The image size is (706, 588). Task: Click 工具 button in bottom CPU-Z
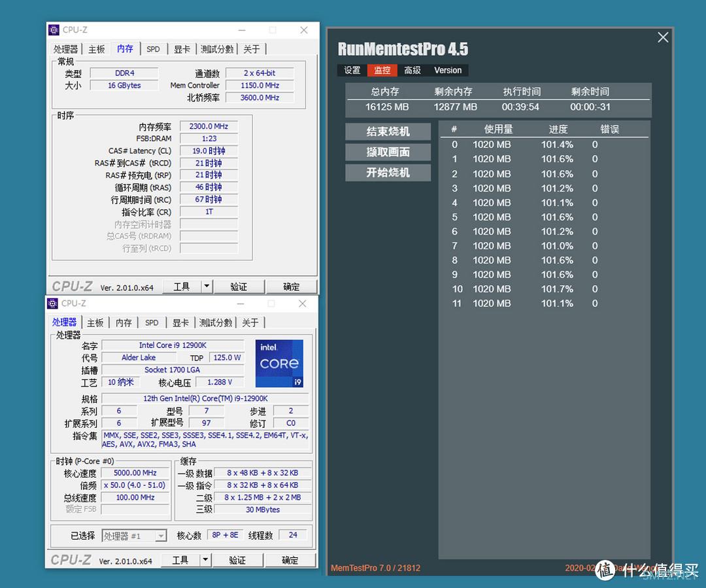pos(180,560)
